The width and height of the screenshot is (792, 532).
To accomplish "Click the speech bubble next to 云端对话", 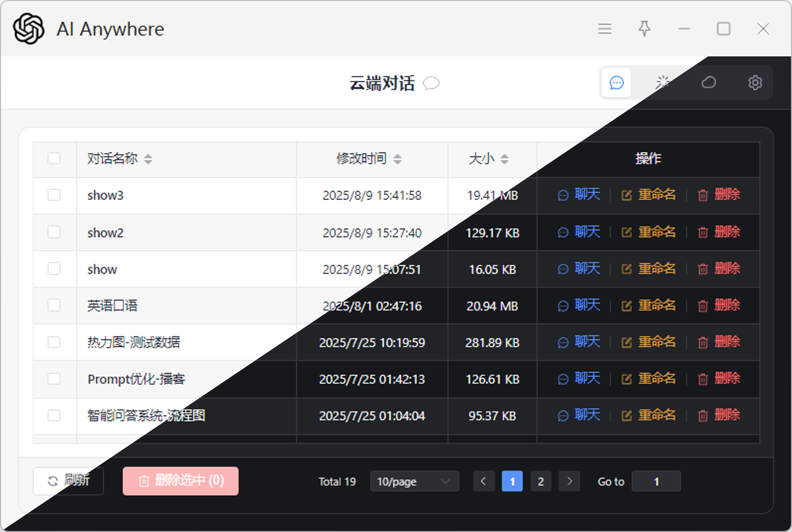I will [431, 83].
